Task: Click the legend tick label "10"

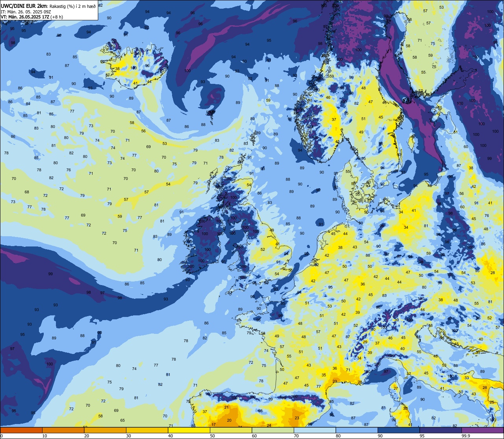Action: click(x=44, y=436)
